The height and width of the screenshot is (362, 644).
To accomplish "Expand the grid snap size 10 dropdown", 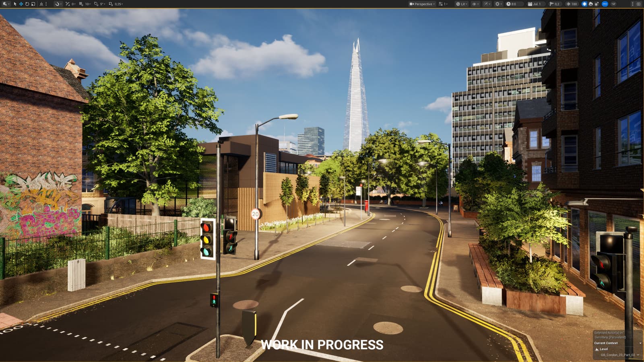I will 88,4.
